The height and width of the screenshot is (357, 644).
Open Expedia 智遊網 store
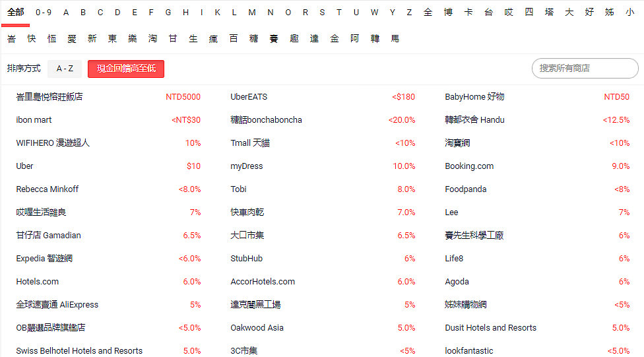[x=44, y=259]
